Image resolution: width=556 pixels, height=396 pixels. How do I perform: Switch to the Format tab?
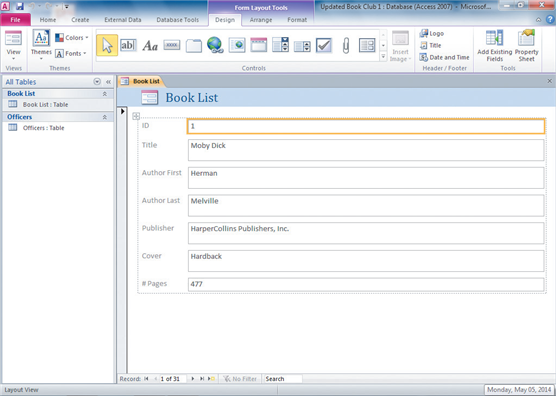(x=297, y=20)
